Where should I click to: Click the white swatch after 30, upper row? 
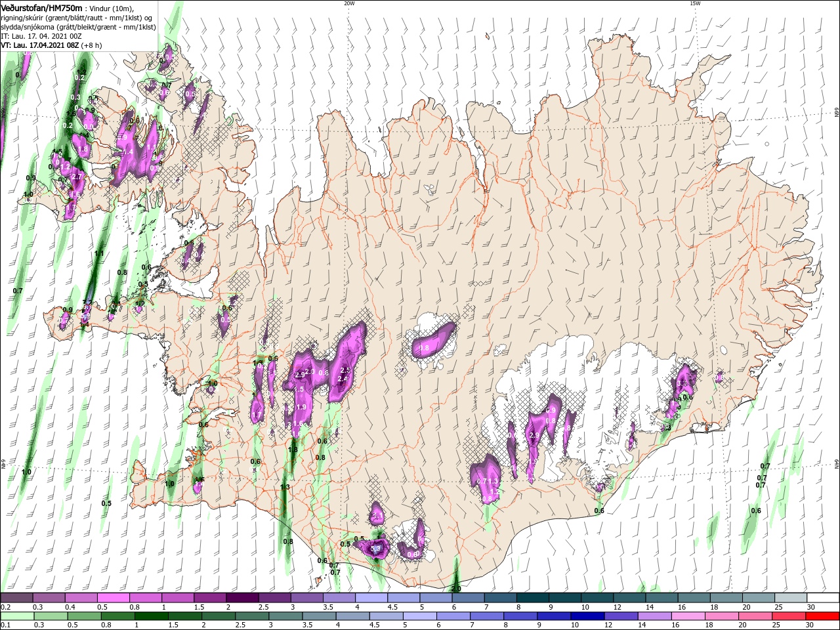pos(824,598)
